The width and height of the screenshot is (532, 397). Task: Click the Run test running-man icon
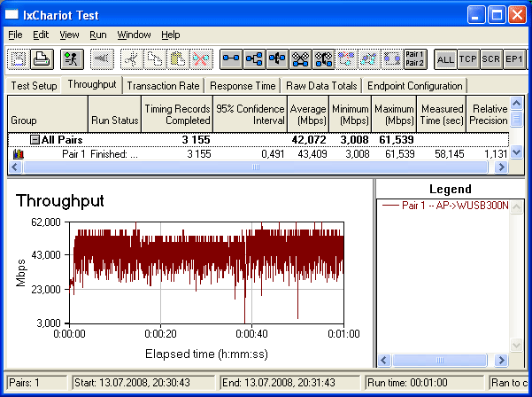tap(72, 59)
